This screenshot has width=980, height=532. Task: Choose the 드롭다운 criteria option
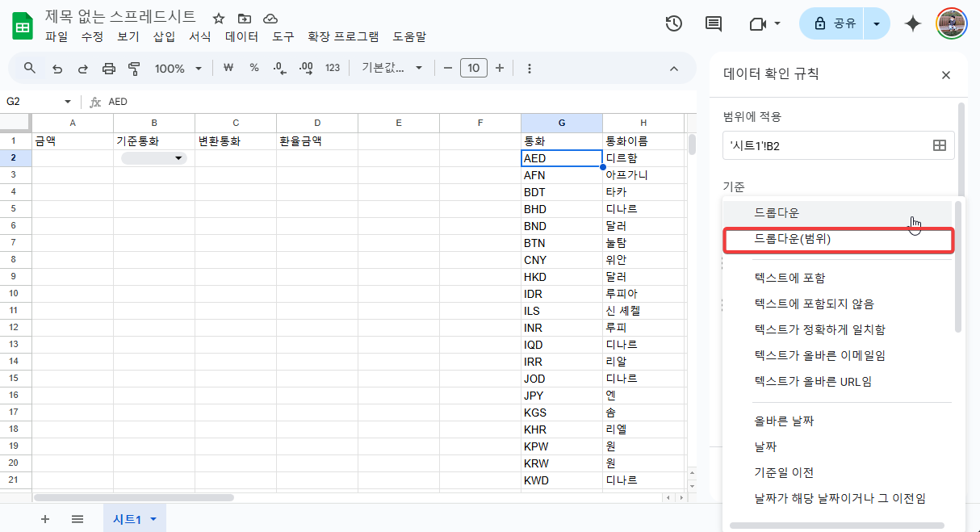838,212
